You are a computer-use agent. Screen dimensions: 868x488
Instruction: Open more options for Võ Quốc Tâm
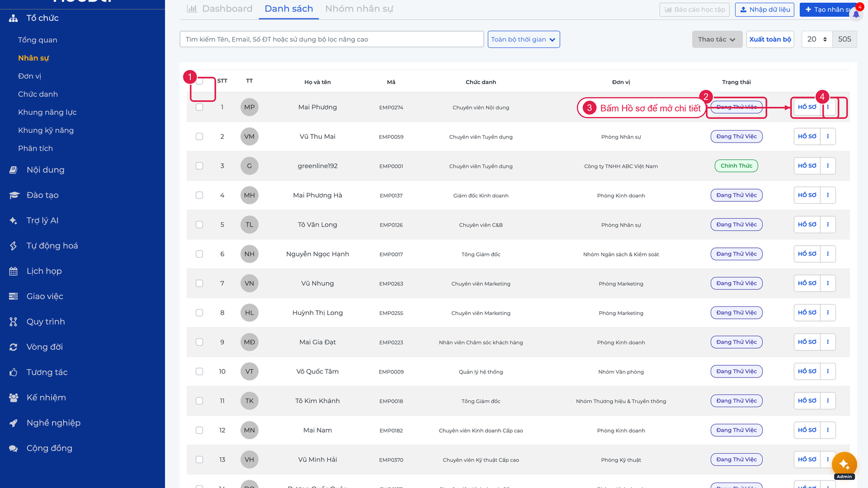click(x=828, y=371)
